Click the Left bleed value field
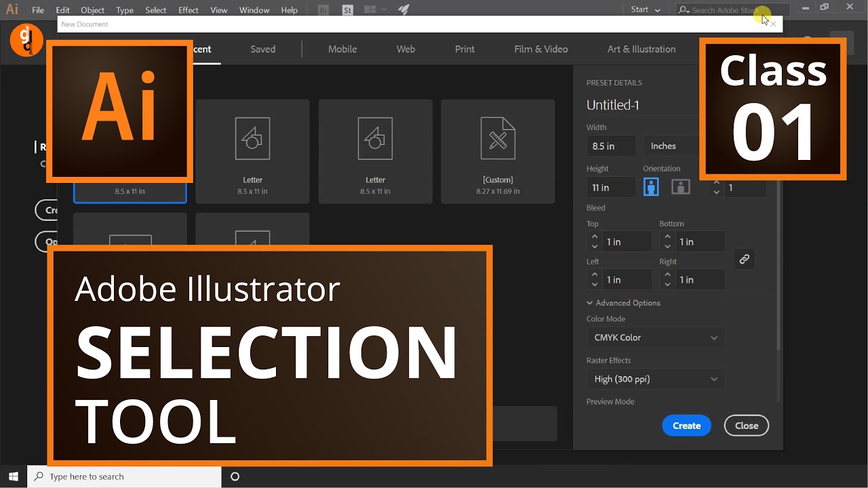 pos(627,280)
